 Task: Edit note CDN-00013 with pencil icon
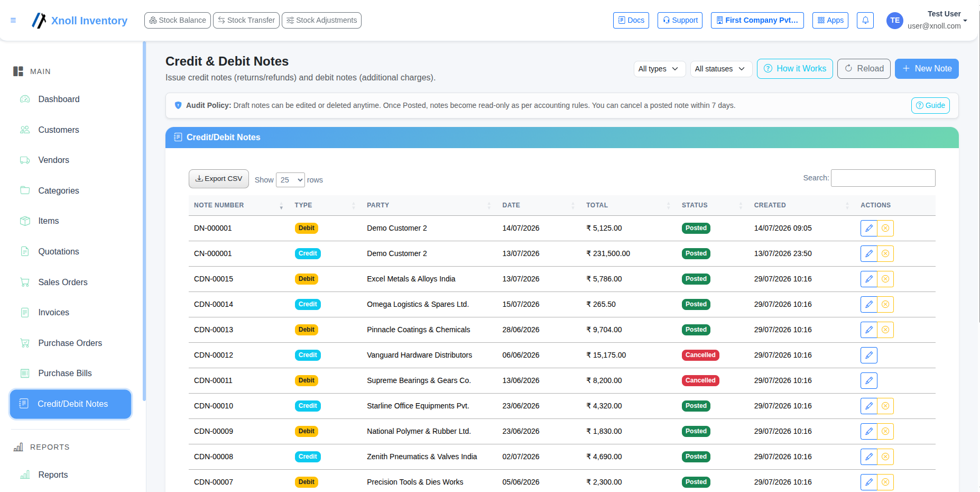pos(869,330)
